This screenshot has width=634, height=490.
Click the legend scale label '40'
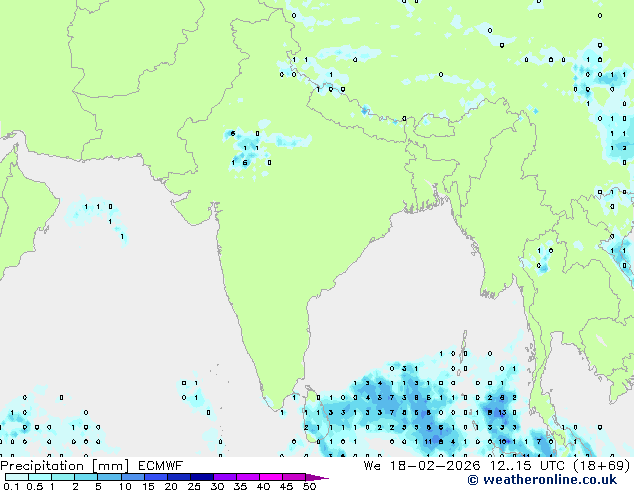pos(263,486)
